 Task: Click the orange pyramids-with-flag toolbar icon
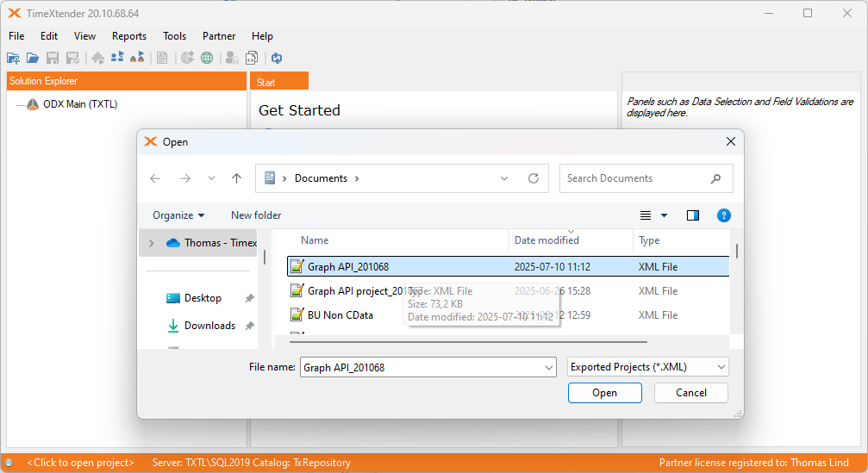[137, 57]
